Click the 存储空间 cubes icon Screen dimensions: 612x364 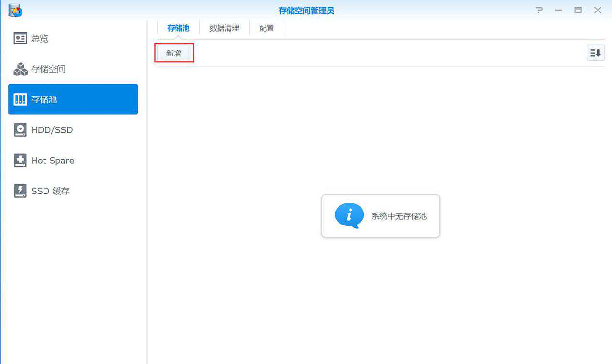(x=20, y=69)
